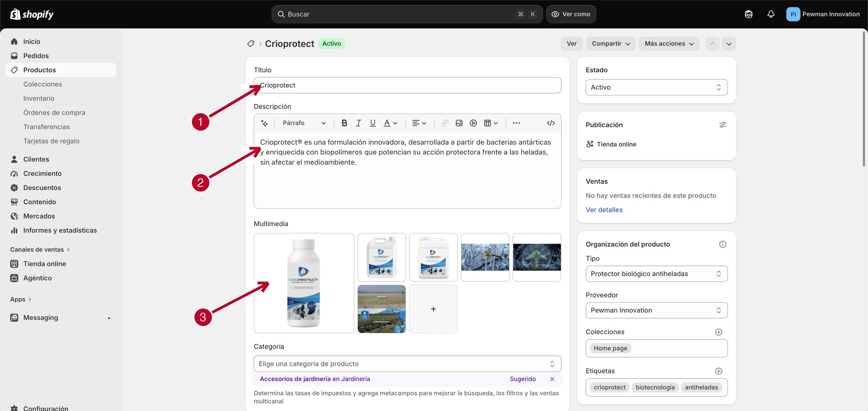Open Ver detalles sales link
This screenshot has width=868, height=411.
(x=604, y=210)
